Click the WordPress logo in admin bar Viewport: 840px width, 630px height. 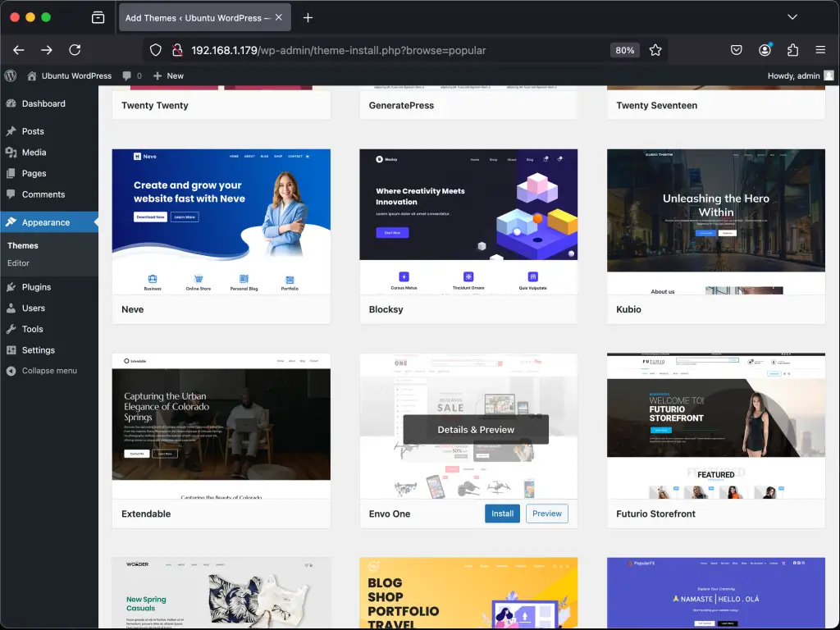pos(11,75)
